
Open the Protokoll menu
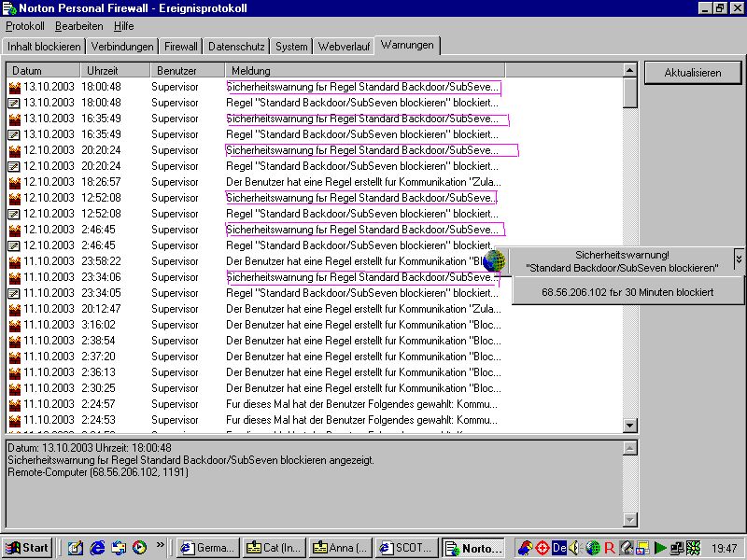(x=25, y=26)
